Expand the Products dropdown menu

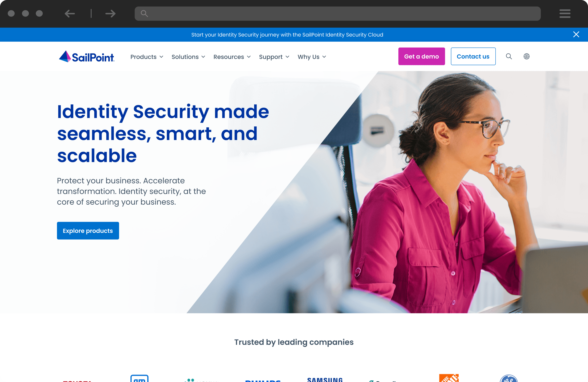(x=148, y=56)
